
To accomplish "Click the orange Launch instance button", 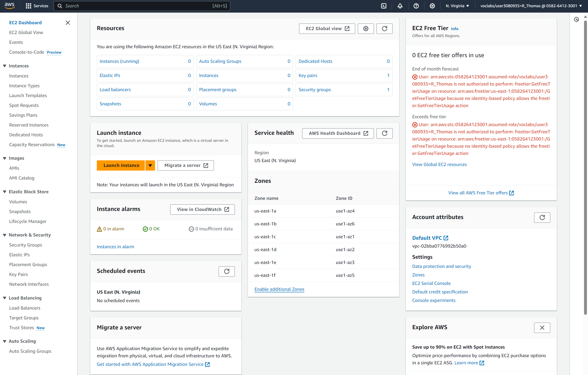I will (x=121, y=165).
